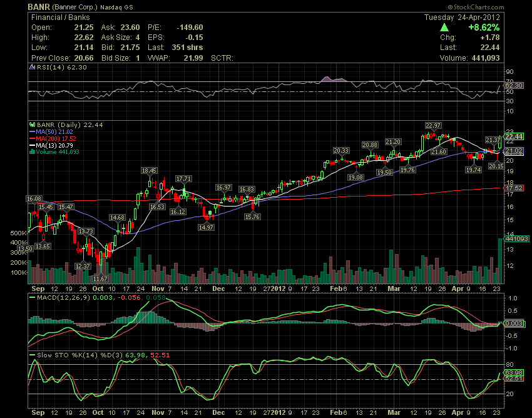Click the Low price 21.14
Viewport: 532px width, 418px height.
tap(84, 48)
